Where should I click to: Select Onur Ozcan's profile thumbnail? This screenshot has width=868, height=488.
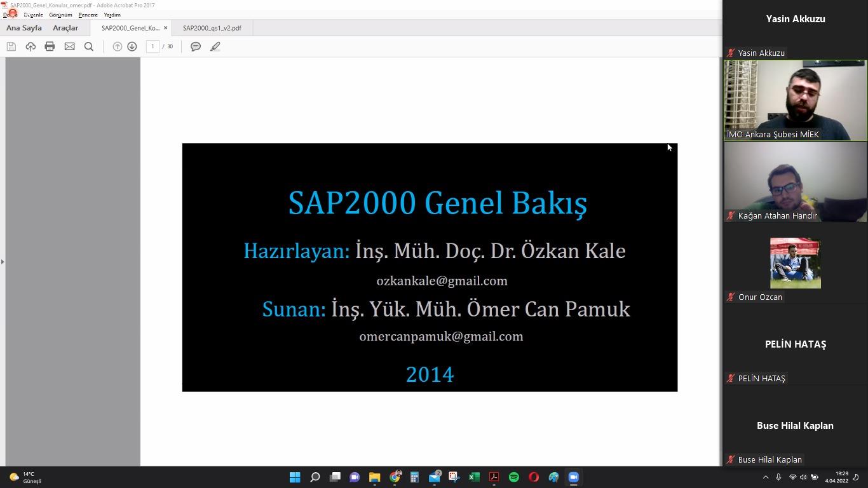coord(795,263)
